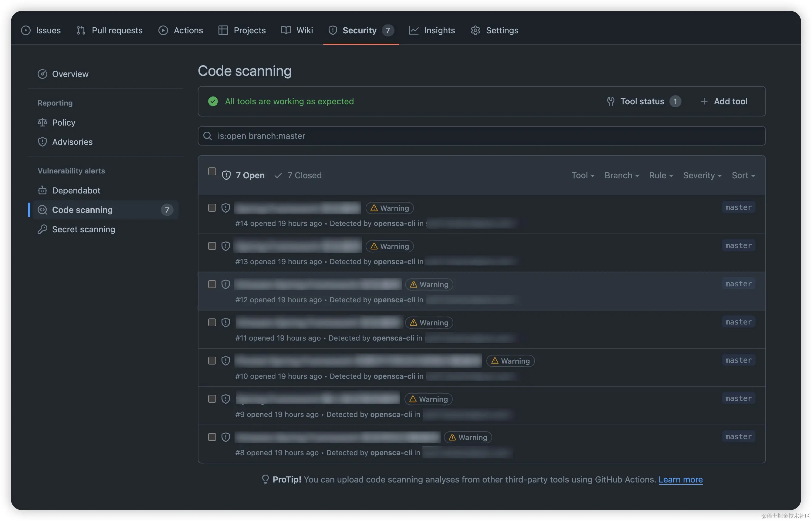Select the checkbox next to alert #8
The image size is (812, 521).
pyautogui.click(x=212, y=437)
